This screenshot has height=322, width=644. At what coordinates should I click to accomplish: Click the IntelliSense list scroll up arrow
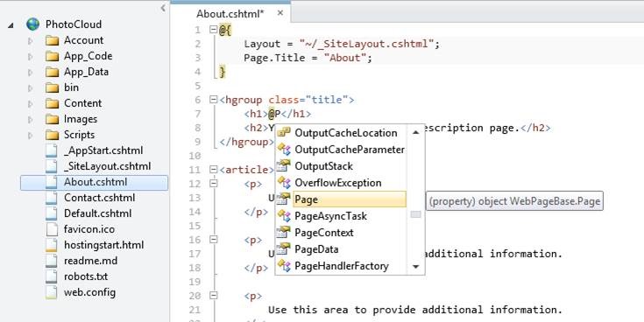pos(415,132)
